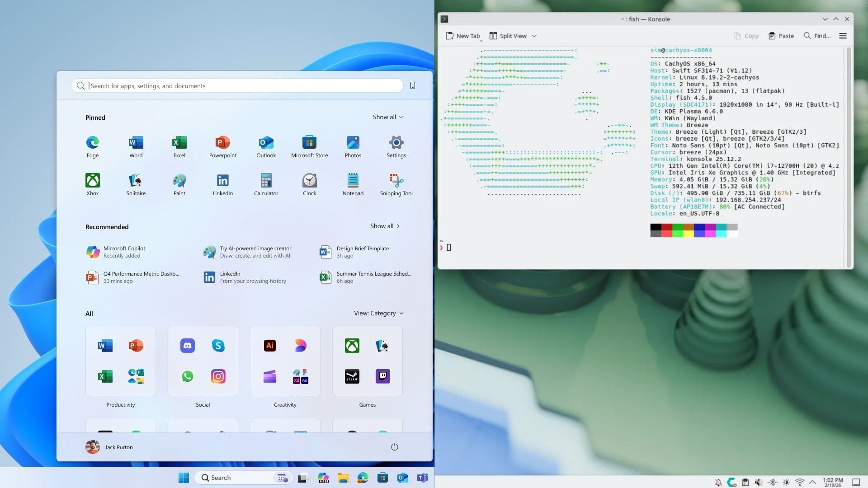
Task: Expand Show all in Recommended section
Action: pos(385,226)
